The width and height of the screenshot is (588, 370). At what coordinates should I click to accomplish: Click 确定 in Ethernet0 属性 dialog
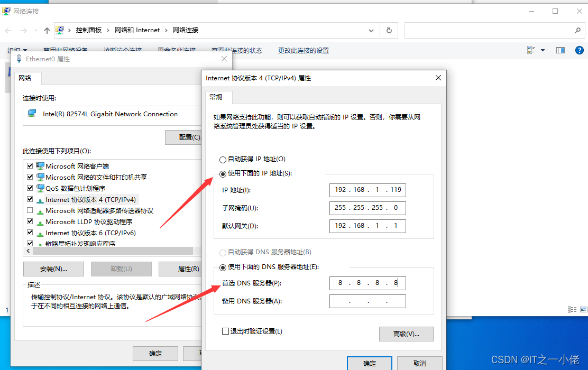pos(155,353)
